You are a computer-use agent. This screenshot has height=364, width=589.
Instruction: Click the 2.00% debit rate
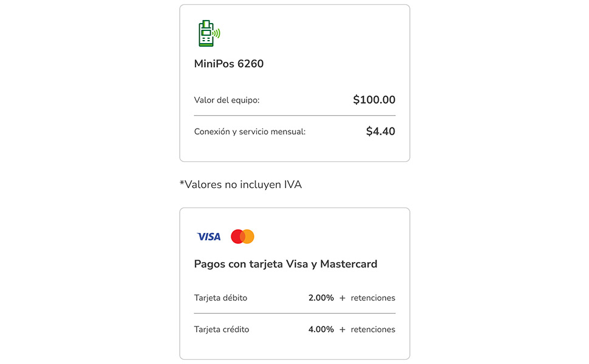tap(321, 298)
